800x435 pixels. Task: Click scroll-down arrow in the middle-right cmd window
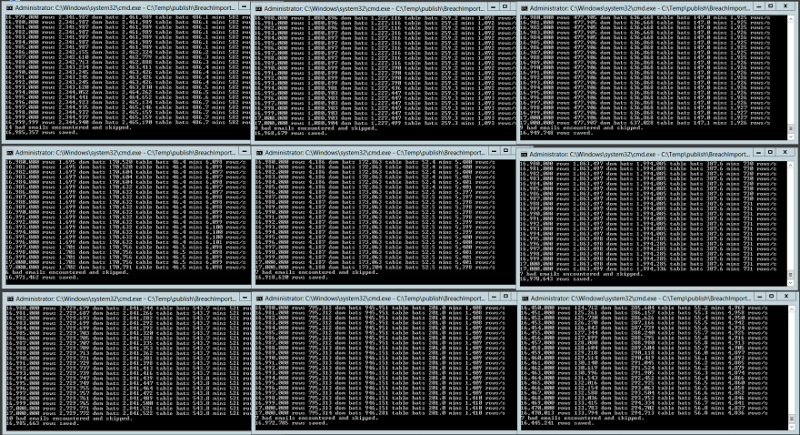[791, 283]
